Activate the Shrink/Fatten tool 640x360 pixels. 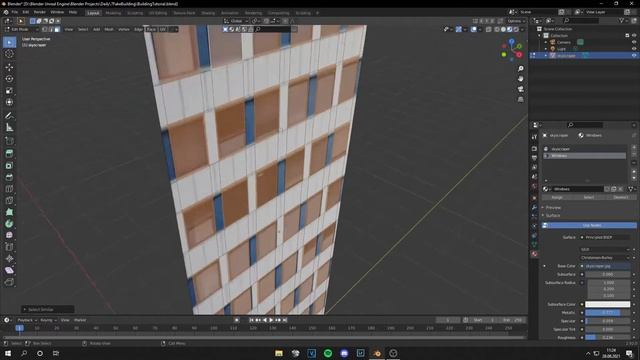coord(9,259)
